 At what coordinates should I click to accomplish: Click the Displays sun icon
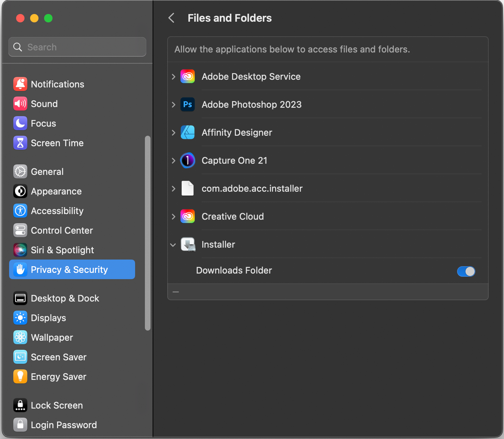click(x=20, y=318)
